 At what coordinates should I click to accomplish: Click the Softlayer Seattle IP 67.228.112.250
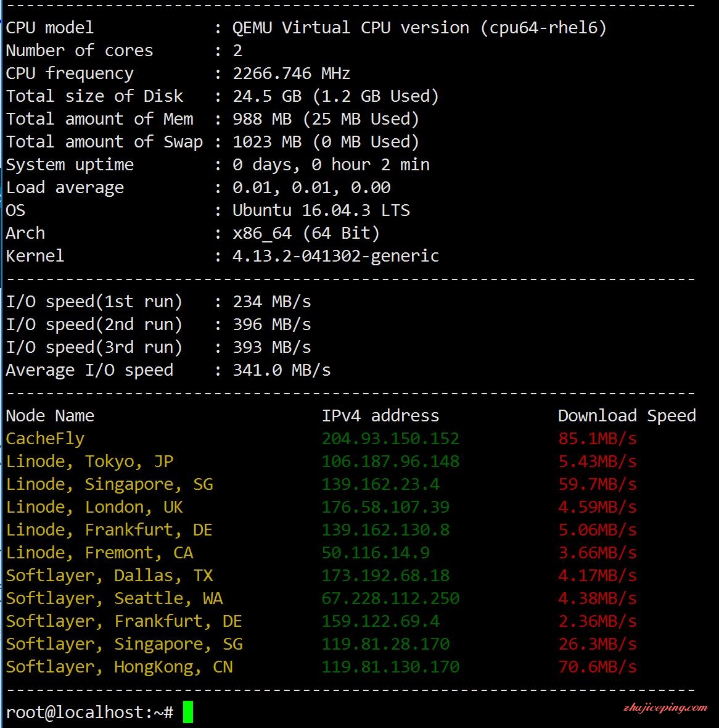pos(390,598)
